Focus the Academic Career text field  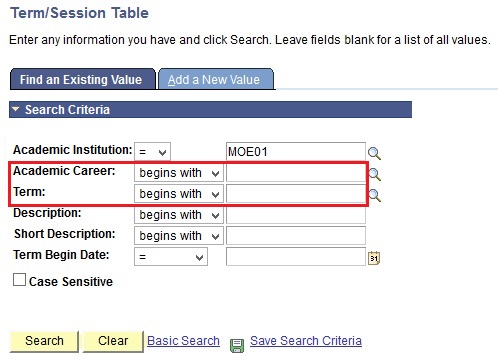296,173
